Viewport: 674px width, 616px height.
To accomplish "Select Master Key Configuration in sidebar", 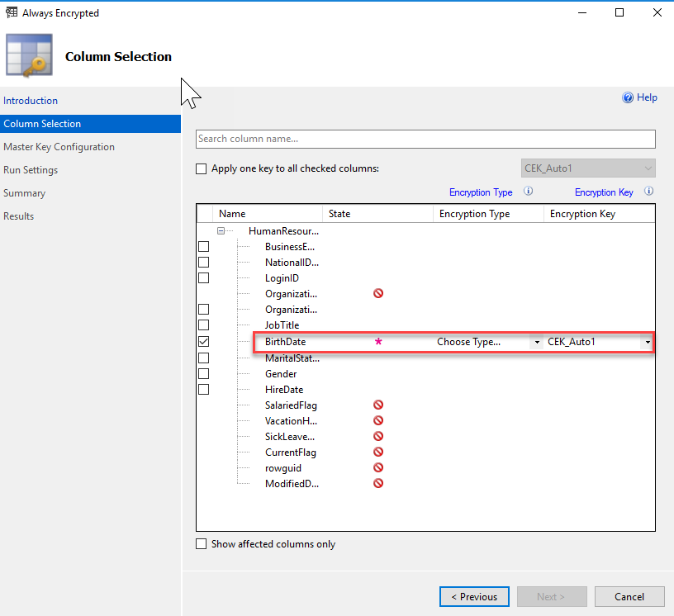I will 59,147.
